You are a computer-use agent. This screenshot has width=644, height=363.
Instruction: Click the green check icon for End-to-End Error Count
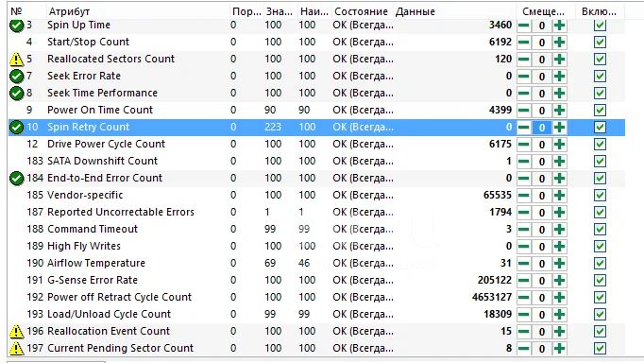pyautogui.click(x=16, y=179)
